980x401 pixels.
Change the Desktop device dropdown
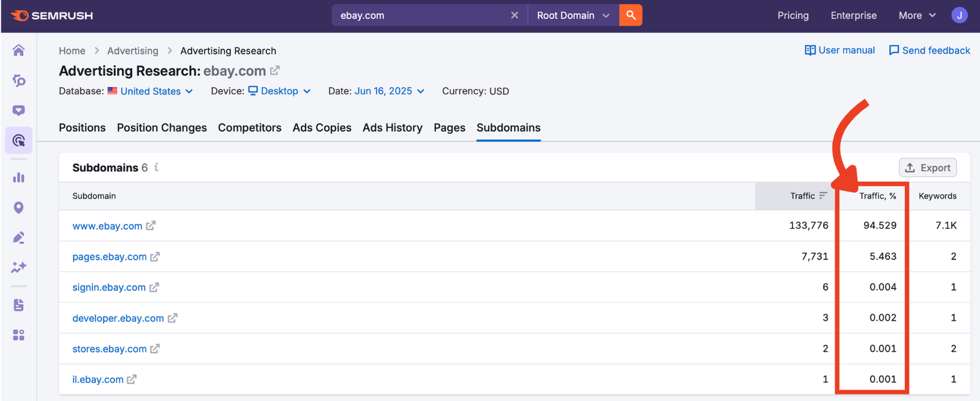285,91
